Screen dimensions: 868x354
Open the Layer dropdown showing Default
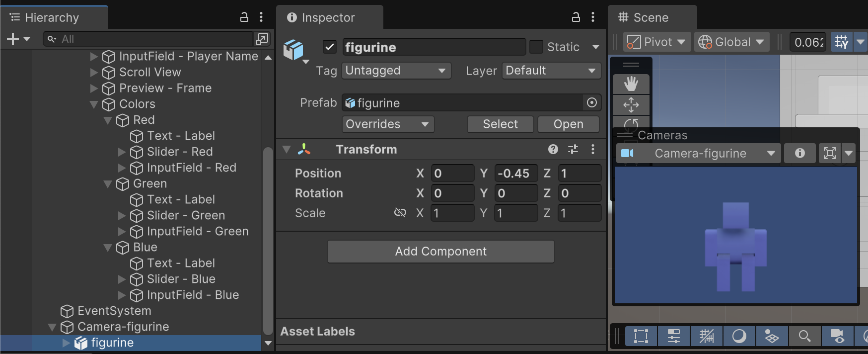click(551, 71)
